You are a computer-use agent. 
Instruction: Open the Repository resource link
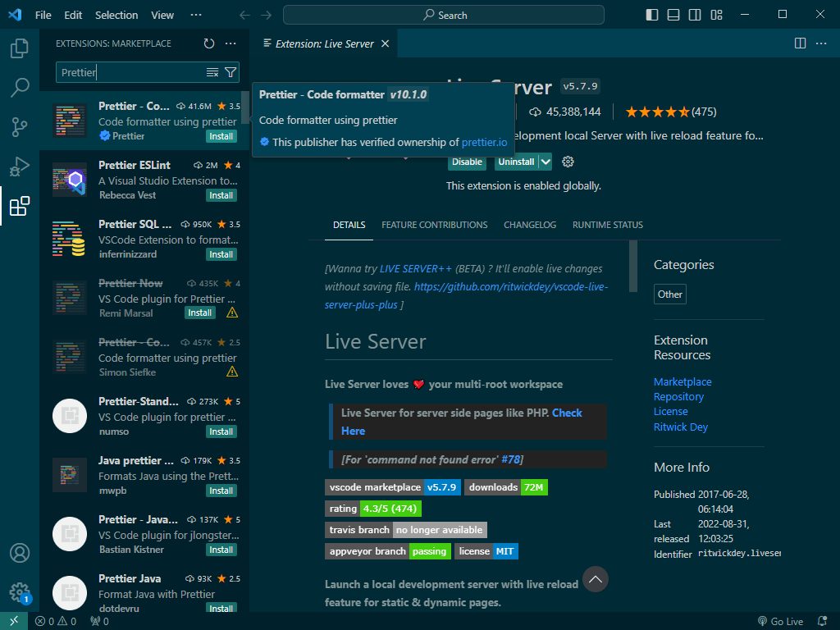click(678, 397)
